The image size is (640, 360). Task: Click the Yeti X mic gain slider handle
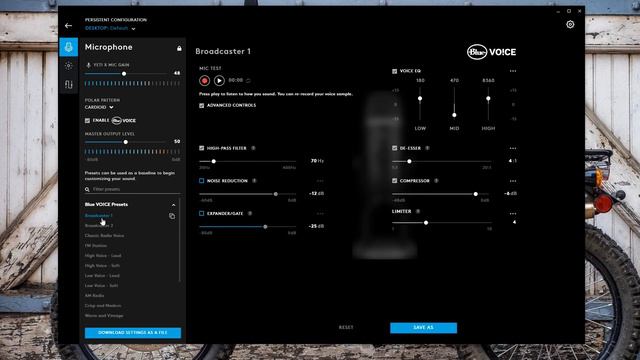[x=124, y=74]
